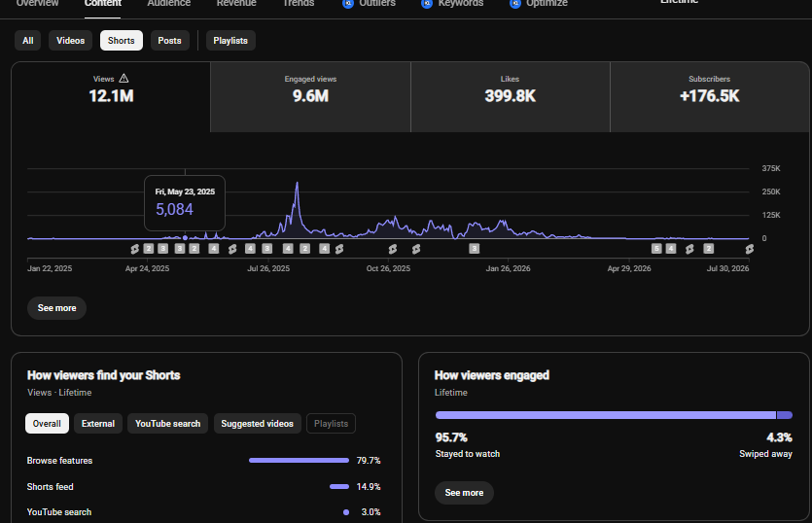Expand See more under the views chart
Screen dimensions: 812x523
click(x=57, y=308)
